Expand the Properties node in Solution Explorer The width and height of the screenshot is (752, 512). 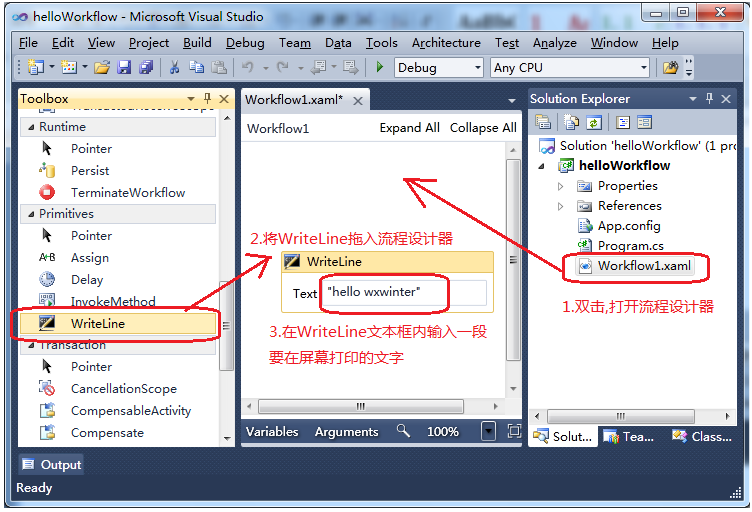(560, 186)
